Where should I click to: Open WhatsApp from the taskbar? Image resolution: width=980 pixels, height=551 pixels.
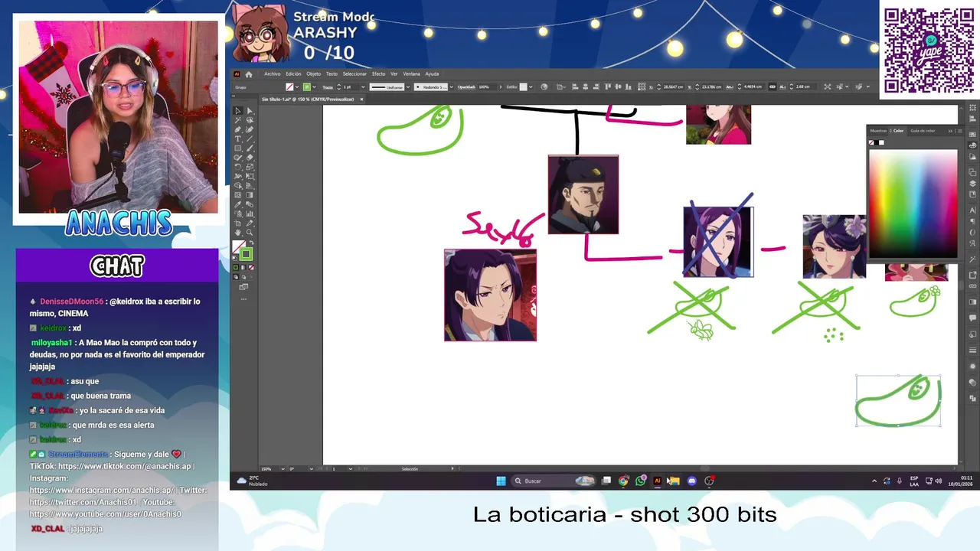(x=640, y=481)
